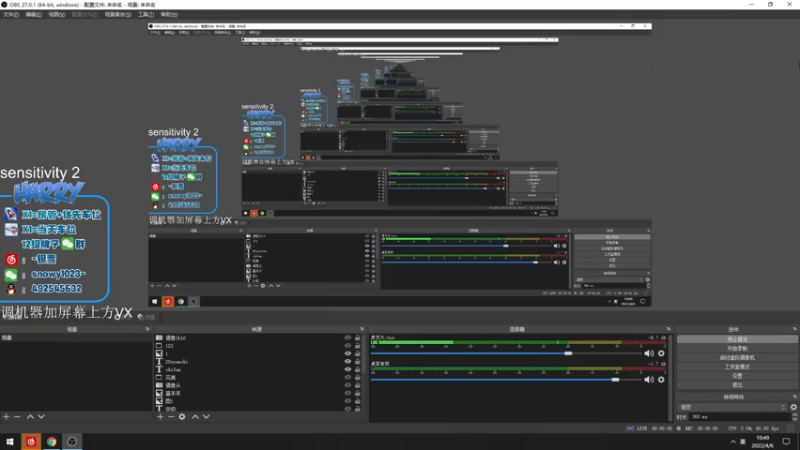Open the 场景集合(S) menu
Screen dimensions: 800x450
(x=118, y=15)
